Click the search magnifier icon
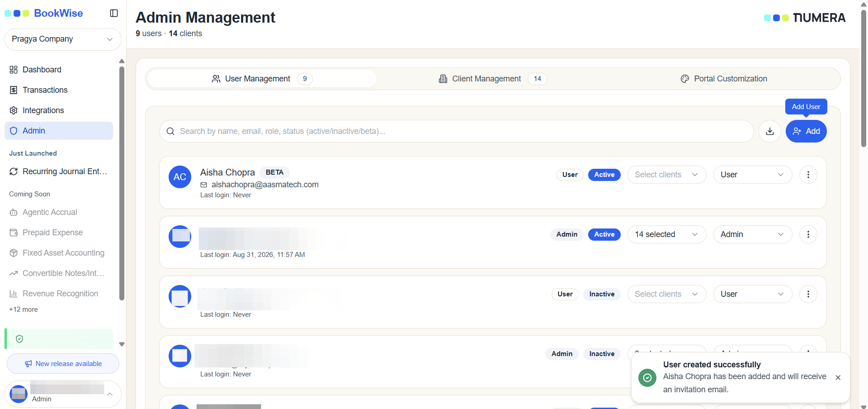This screenshot has width=868, height=409. pos(170,131)
